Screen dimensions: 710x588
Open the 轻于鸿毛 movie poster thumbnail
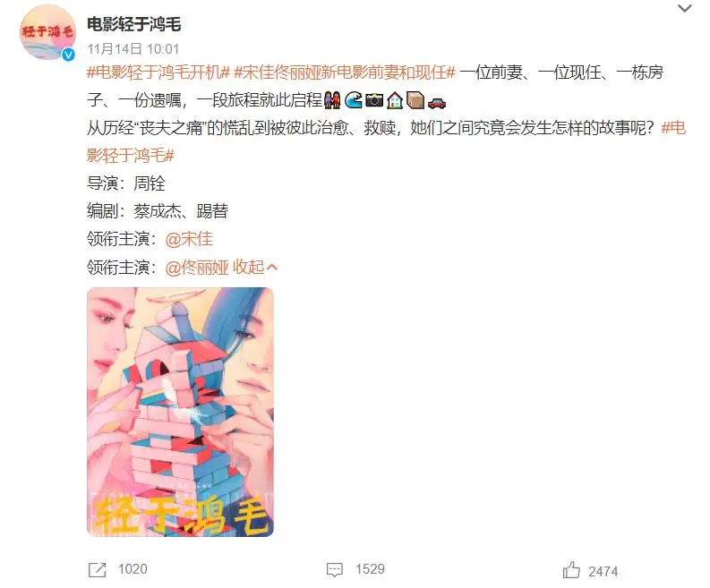click(180, 412)
